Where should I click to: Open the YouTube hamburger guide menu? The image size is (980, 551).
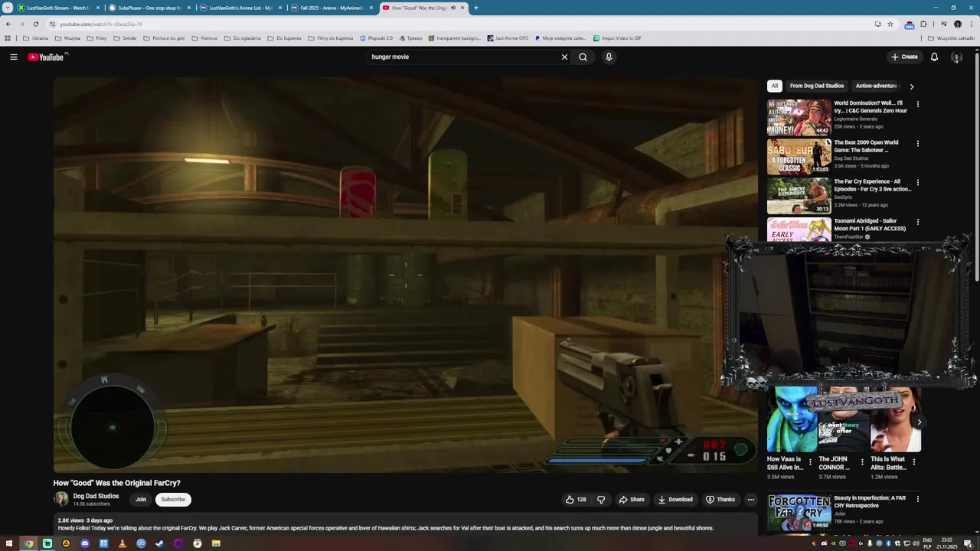(x=14, y=57)
